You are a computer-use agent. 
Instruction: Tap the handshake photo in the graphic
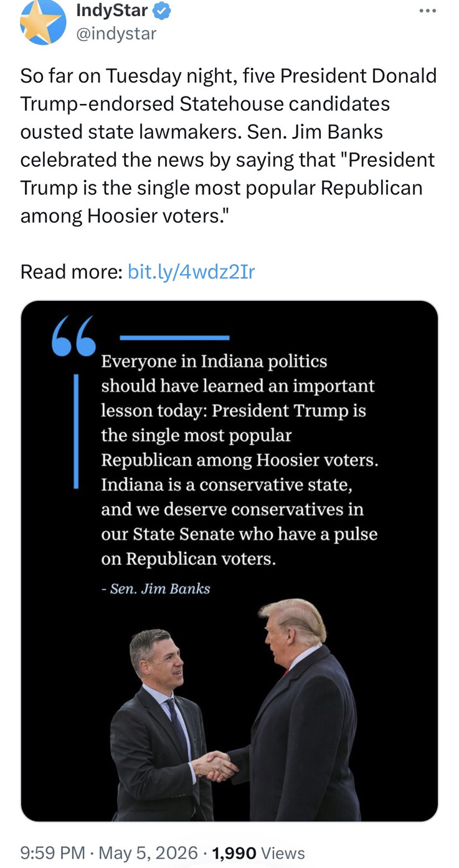pyautogui.click(x=234, y=710)
